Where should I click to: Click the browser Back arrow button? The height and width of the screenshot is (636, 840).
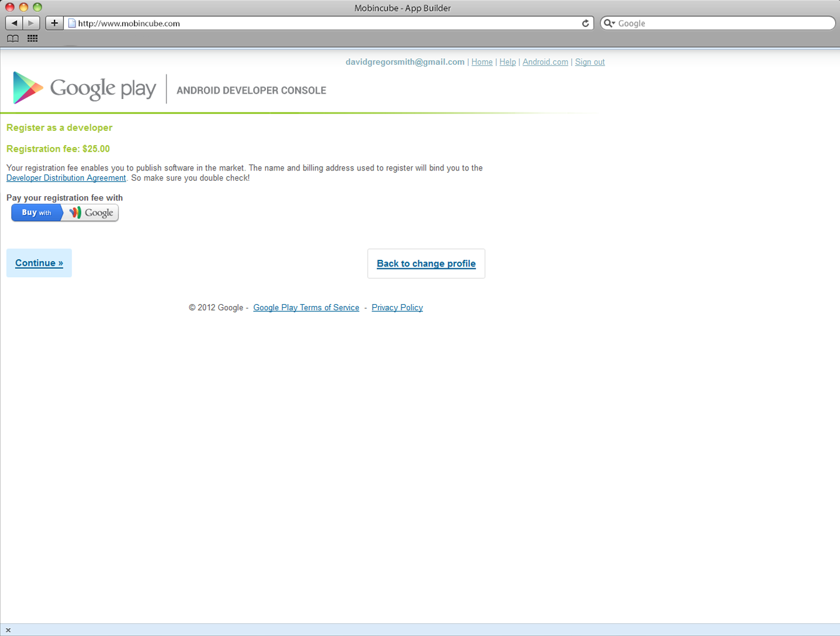tap(14, 23)
